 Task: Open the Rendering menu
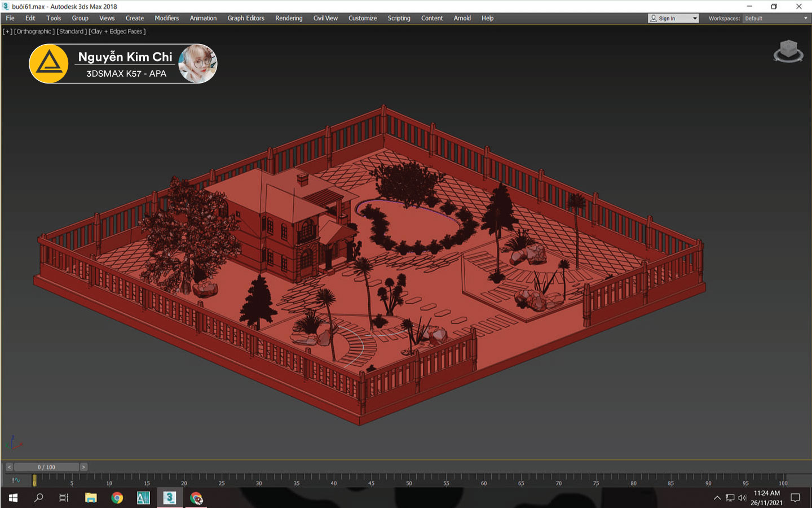[x=289, y=19]
